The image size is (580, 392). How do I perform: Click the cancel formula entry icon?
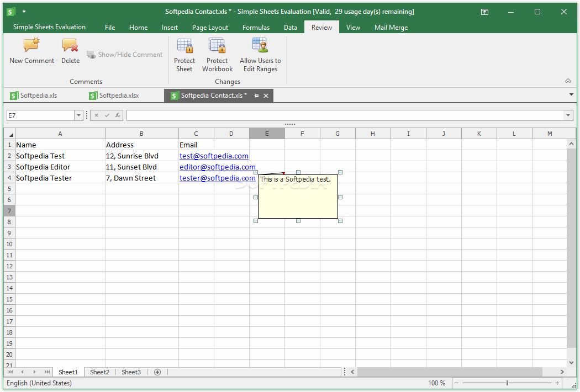click(96, 115)
